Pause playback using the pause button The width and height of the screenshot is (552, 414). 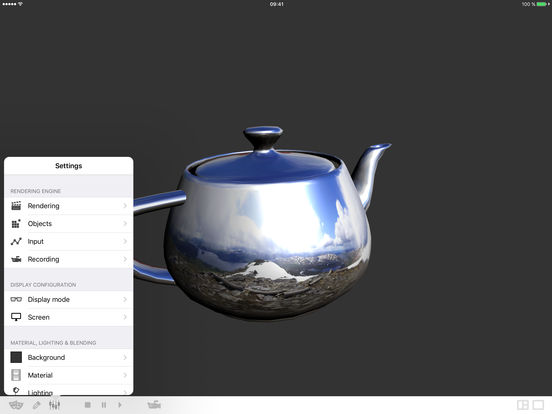[x=104, y=405]
